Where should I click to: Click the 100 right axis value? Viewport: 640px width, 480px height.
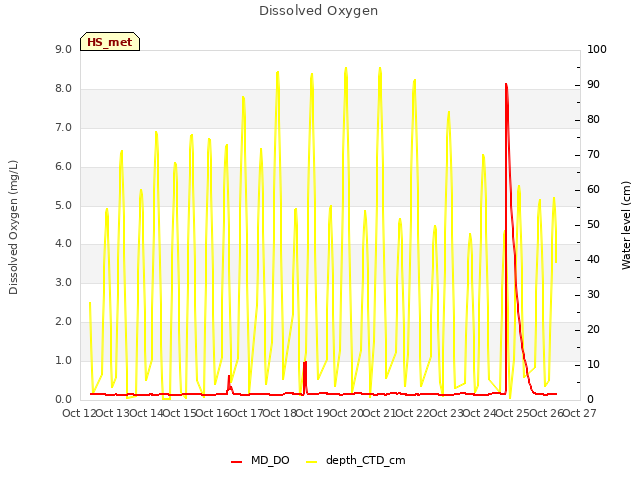[597, 49]
